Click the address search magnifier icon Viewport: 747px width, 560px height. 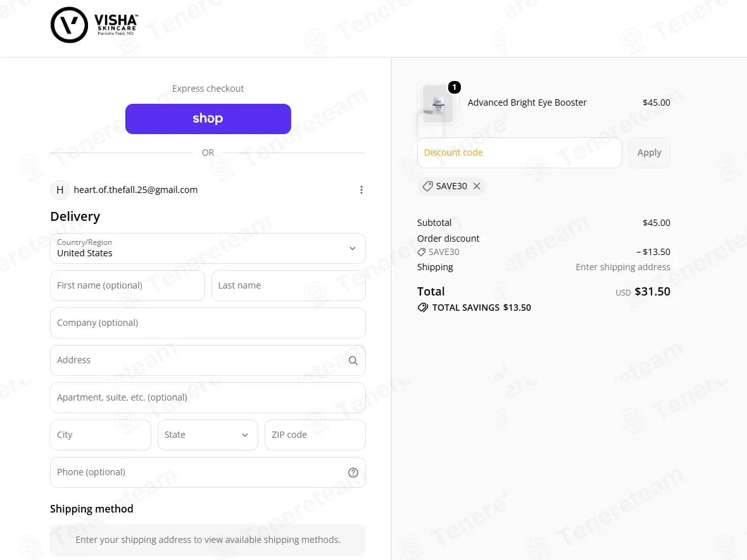[353, 361]
